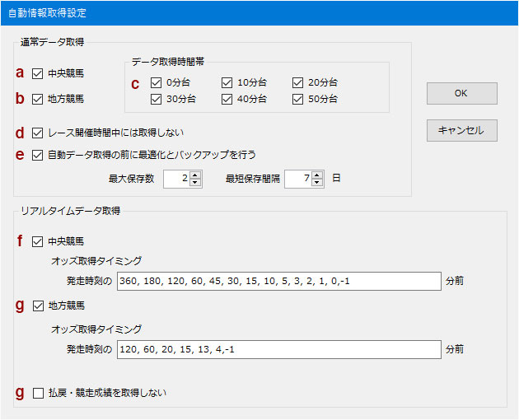The image size is (519, 420).
Task: Enable 払戻・競走成績を取得しない checkbox
Action: tap(38, 393)
